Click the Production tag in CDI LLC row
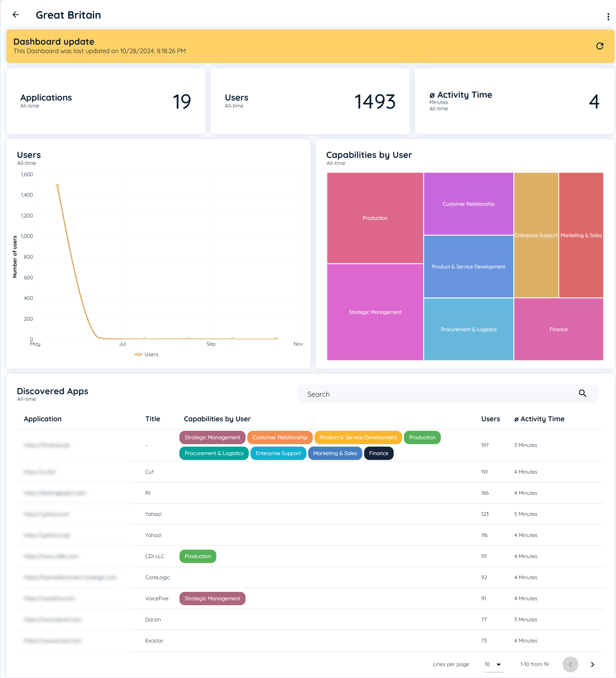The width and height of the screenshot is (616, 678). pos(198,556)
